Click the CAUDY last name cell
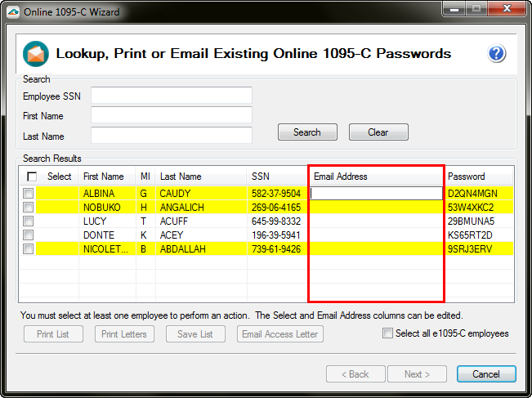Viewport: 532px width, 398px height. coord(201,194)
